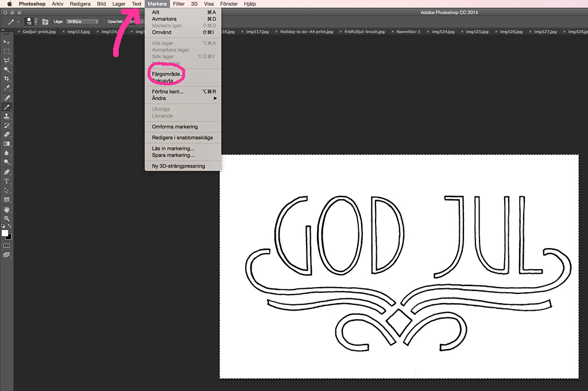Image resolution: width=588 pixels, height=391 pixels.
Task: Open the Hjälp menu
Action: (250, 4)
